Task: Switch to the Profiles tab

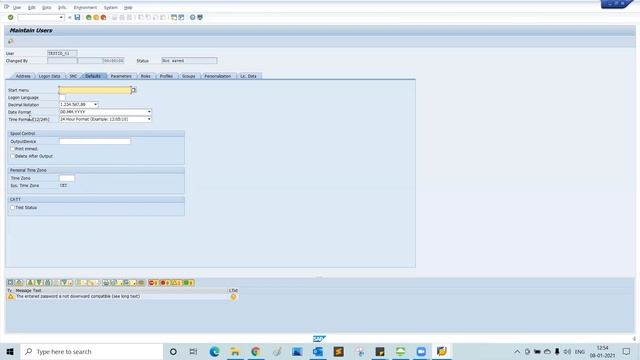Action: click(x=166, y=76)
